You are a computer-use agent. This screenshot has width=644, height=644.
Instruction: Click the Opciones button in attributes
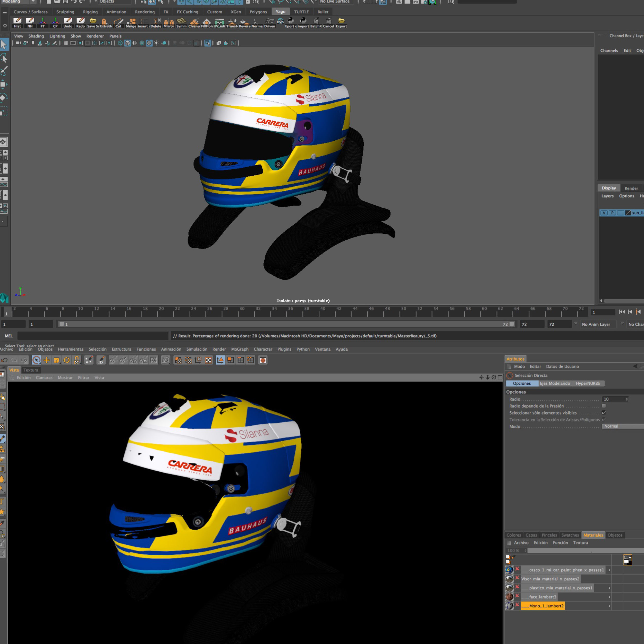[x=522, y=383]
